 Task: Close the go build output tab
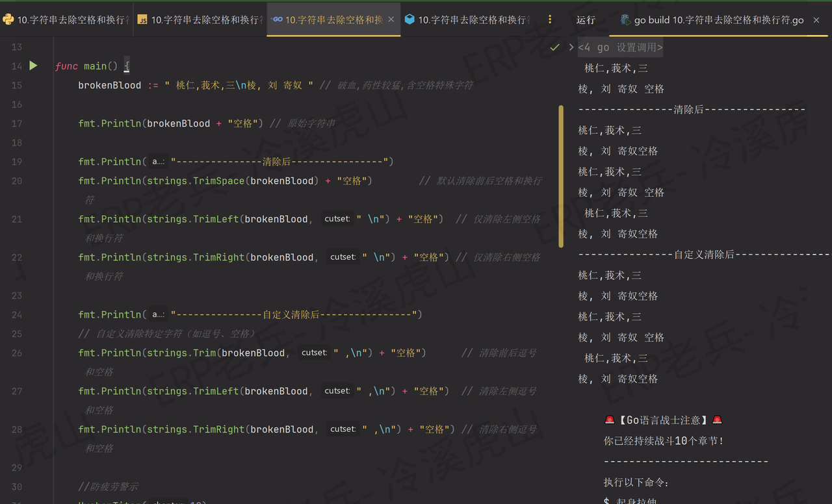816,19
